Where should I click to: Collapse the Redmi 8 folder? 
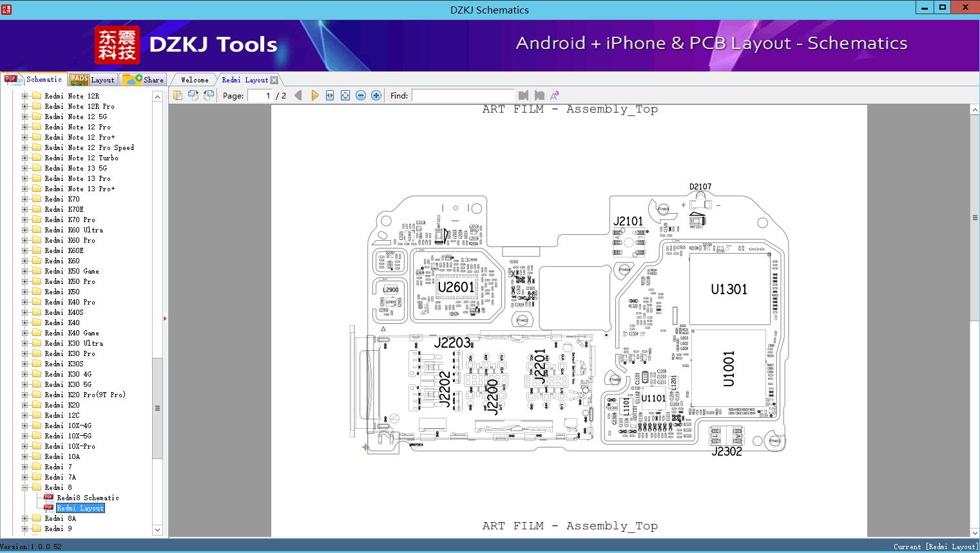point(24,487)
